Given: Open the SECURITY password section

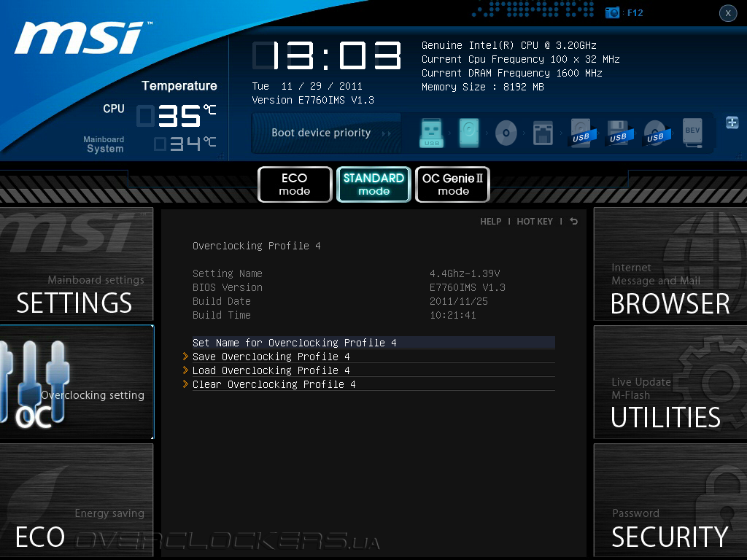Looking at the screenshot, I should click(x=670, y=500).
